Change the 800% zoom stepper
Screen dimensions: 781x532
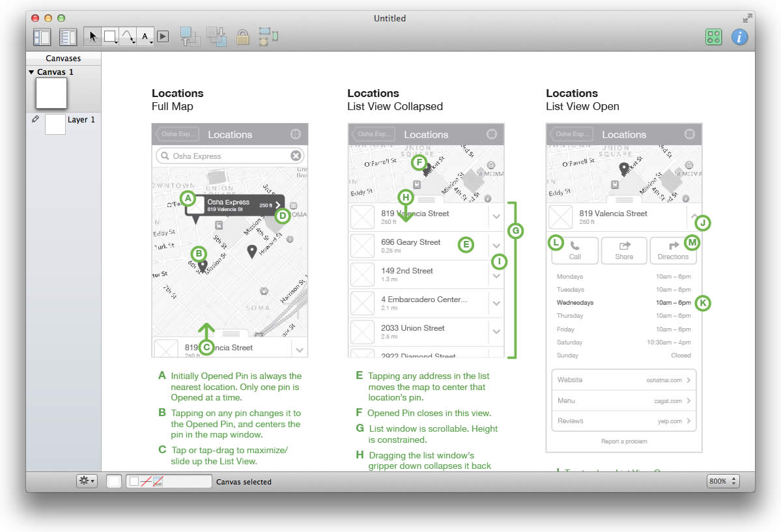click(733, 481)
